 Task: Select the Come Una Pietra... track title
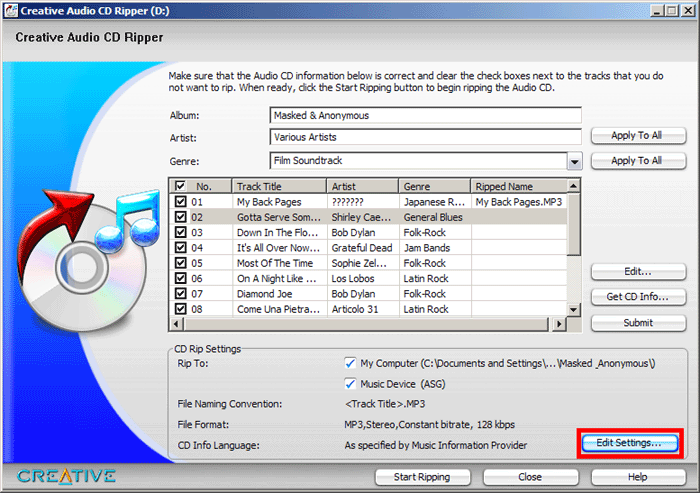click(x=278, y=309)
